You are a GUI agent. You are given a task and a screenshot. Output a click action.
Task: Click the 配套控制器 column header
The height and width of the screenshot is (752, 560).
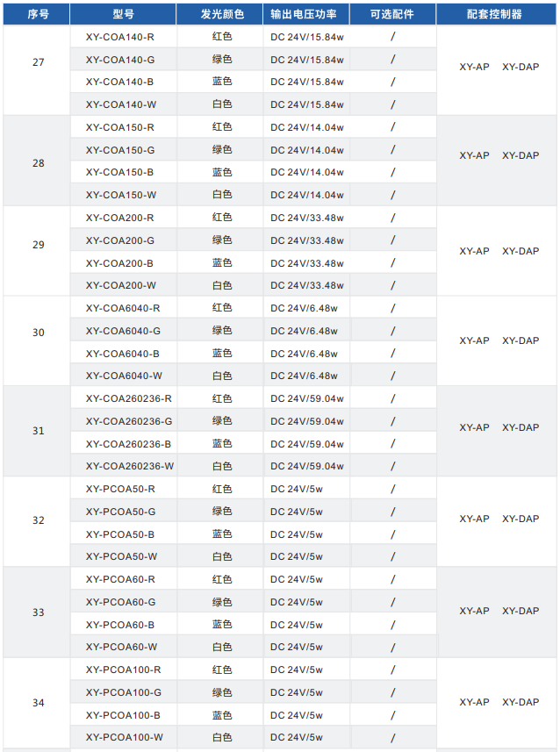point(499,14)
